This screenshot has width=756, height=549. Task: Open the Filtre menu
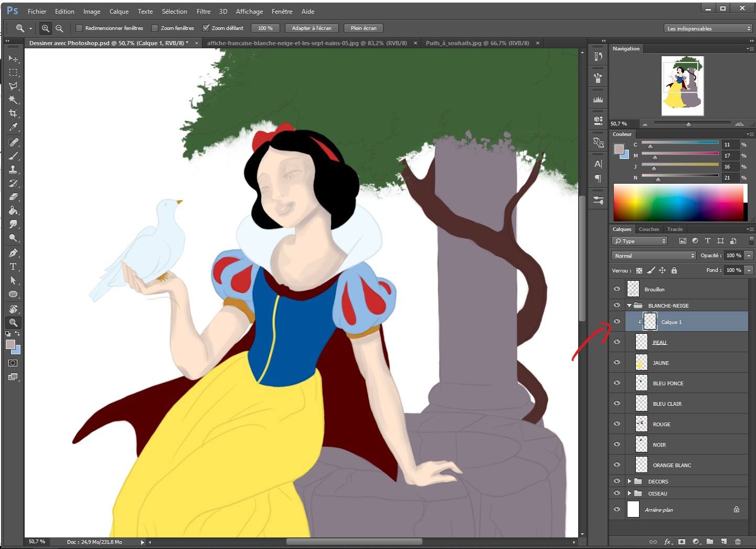[x=204, y=11]
